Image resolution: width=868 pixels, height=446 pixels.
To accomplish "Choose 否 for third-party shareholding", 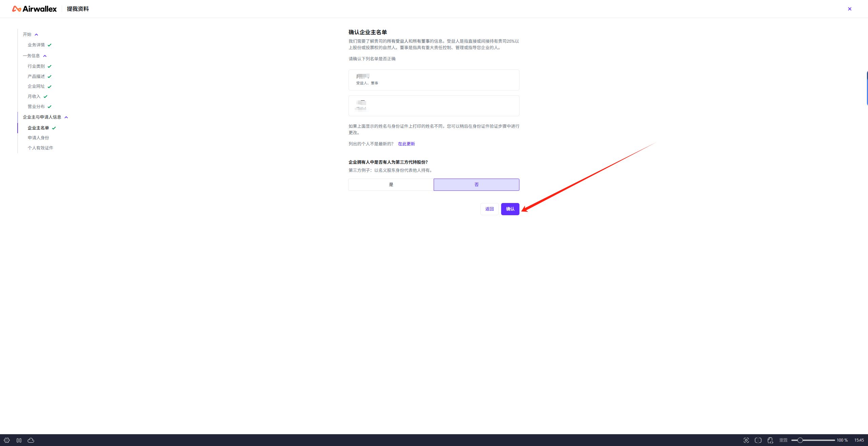I will click(x=476, y=185).
